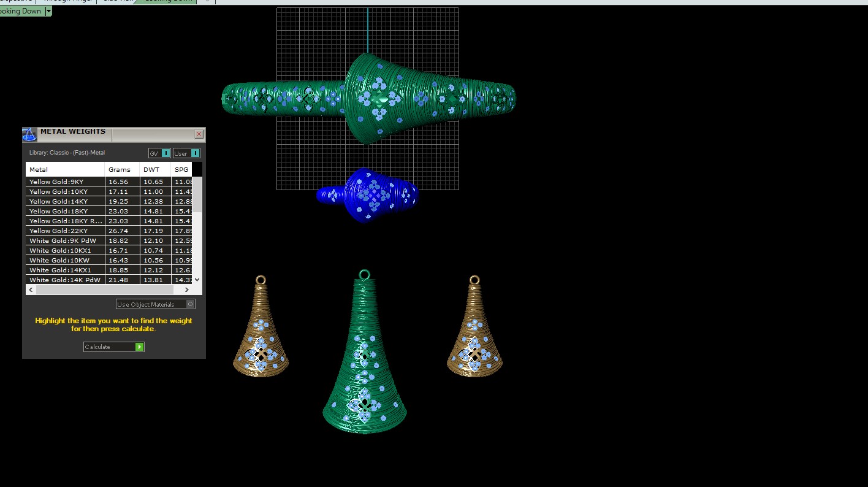Image resolution: width=868 pixels, height=487 pixels.
Task: Select the large green horizontal bell model
Action: [368, 98]
